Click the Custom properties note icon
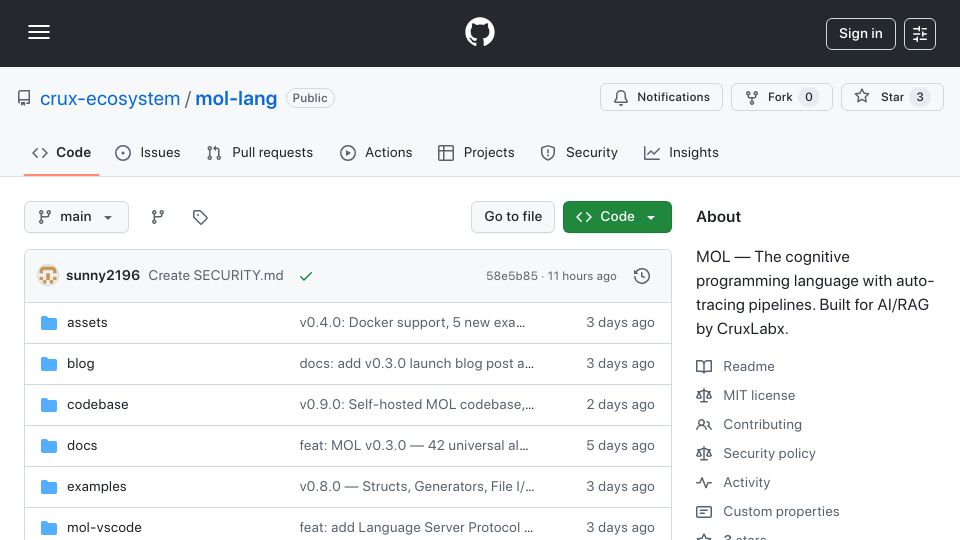This screenshot has width=960, height=540. point(704,511)
